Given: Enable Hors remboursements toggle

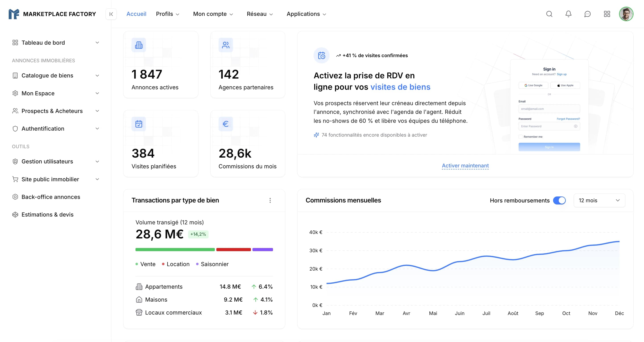Looking at the screenshot, I should (x=560, y=200).
